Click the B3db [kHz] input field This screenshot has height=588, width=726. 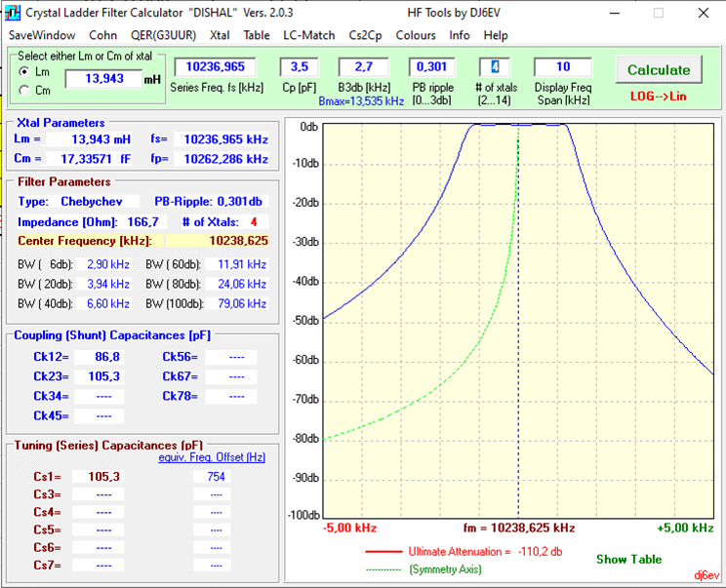(x=363, y=67)
